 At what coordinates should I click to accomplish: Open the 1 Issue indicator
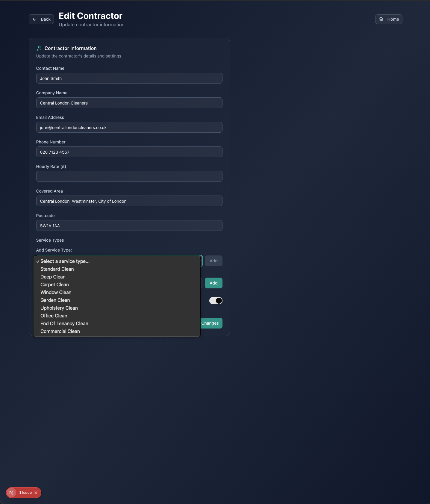[25, 493]
